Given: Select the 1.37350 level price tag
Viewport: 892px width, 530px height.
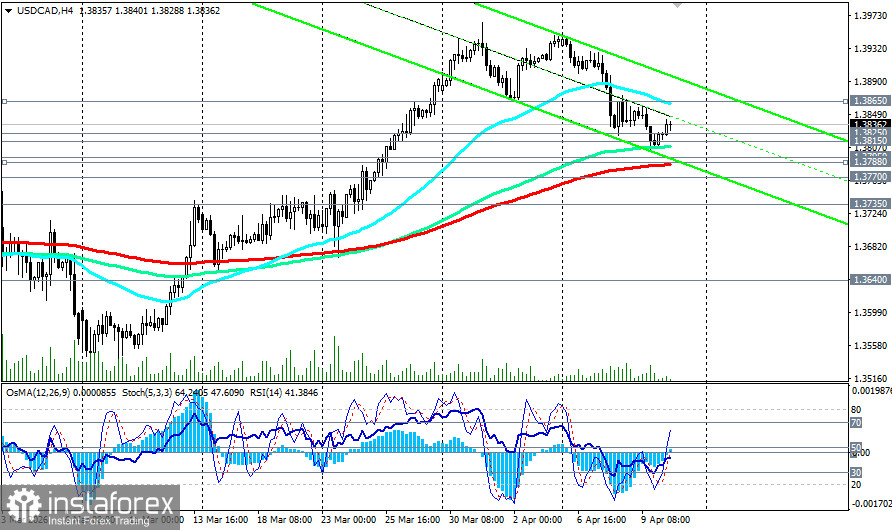Looking at the screenshot, I should (x=870, y=203).
